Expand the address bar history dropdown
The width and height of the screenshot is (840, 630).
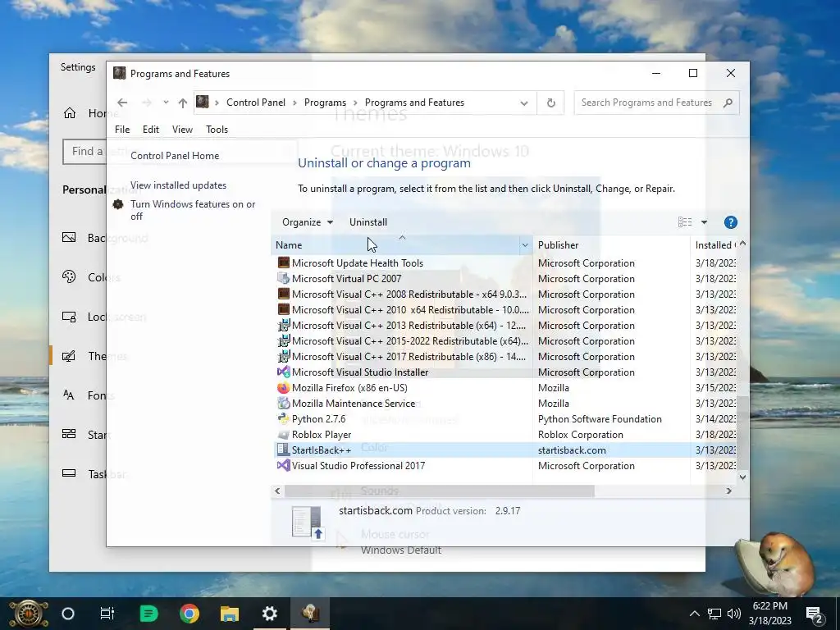click(x=524, y=103)
